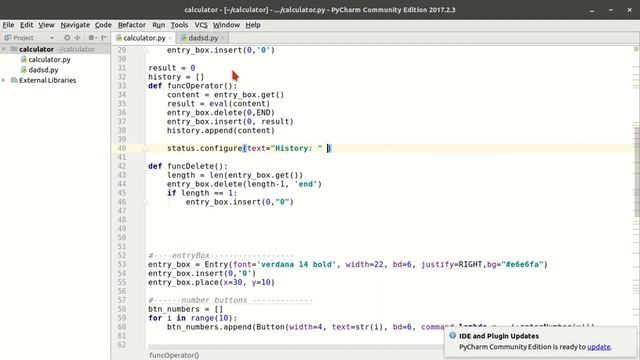Open the Edit menu
The width and height of the screenshot is (640, 360).
pos(27,25)
